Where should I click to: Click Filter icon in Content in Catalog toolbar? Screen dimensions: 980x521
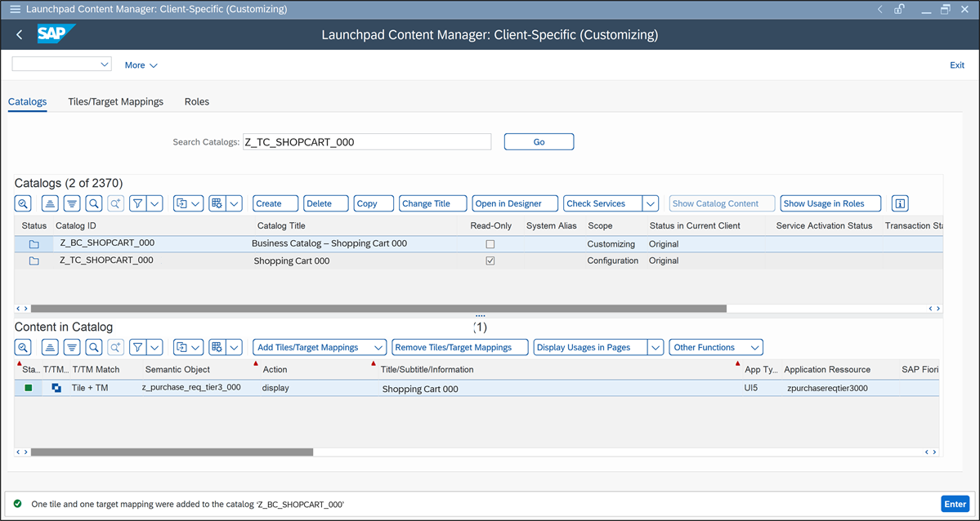tap(138, 347)
